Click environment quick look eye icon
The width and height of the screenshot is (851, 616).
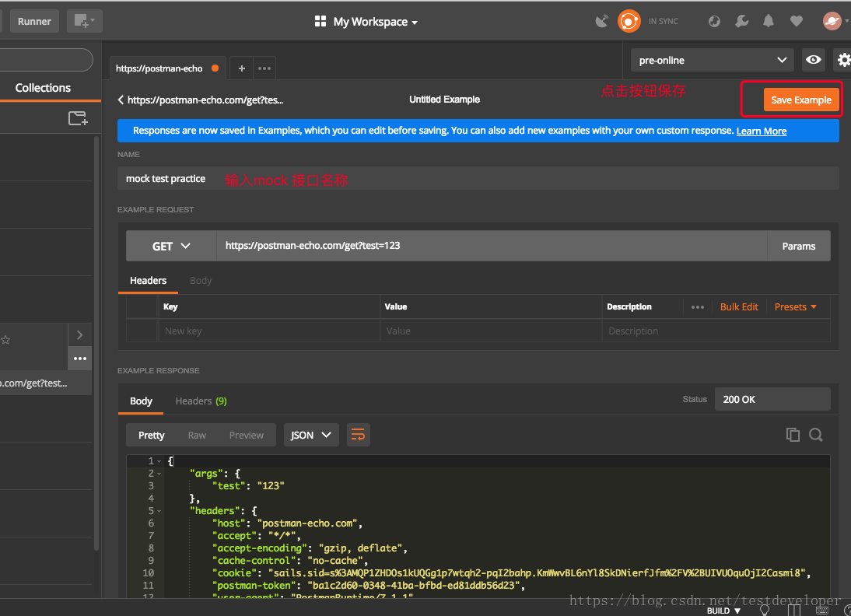tap(814, 60)
